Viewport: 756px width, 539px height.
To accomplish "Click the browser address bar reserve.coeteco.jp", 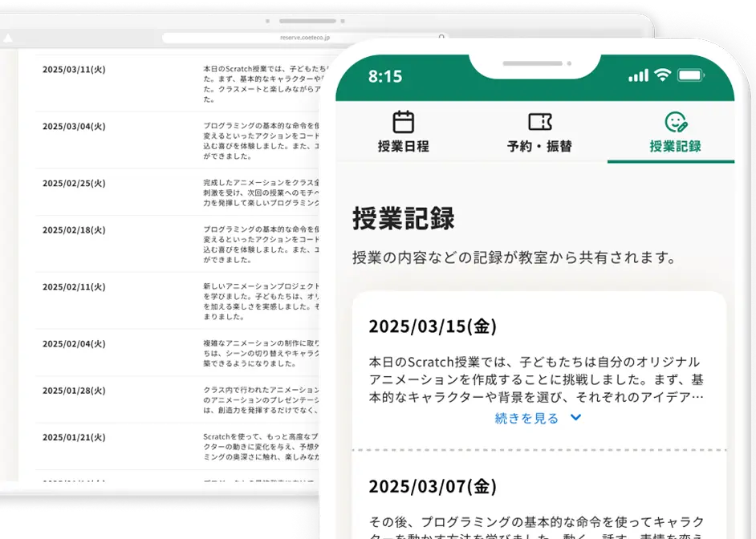I will coord(305,38).
